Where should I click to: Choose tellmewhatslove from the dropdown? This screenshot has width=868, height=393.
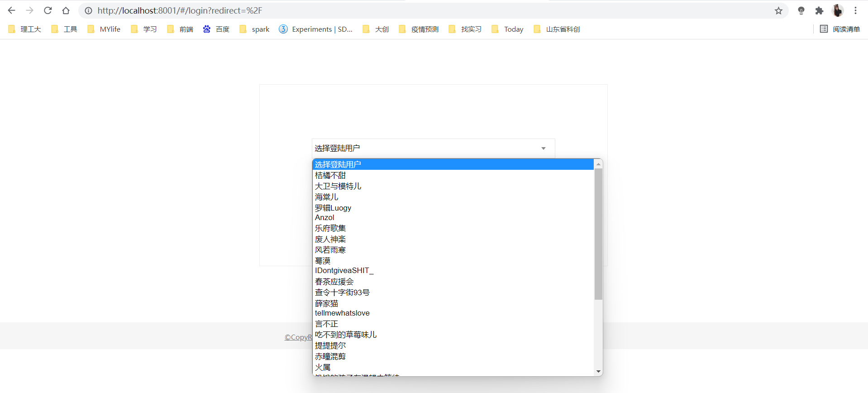tap(453, 313)
